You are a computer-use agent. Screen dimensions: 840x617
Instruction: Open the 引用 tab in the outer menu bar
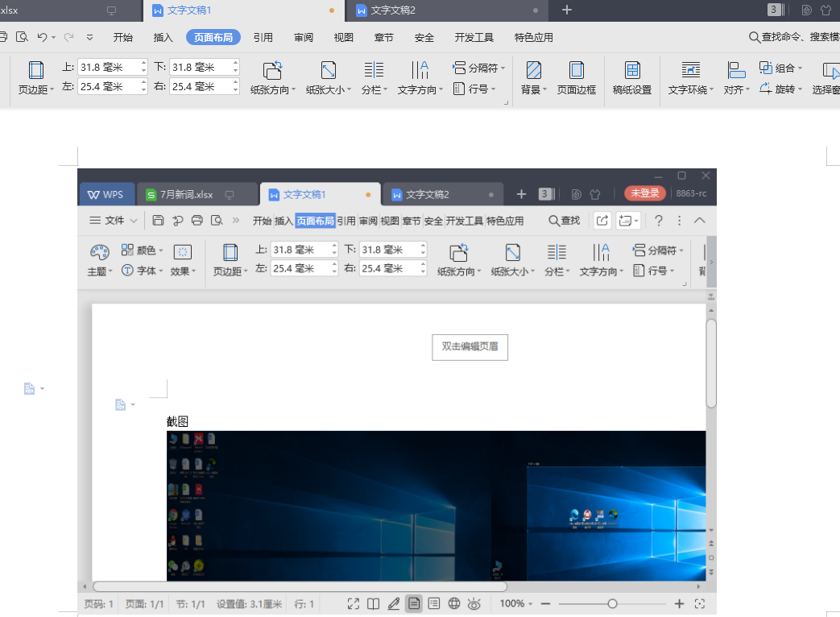click(x=263, y=37)
